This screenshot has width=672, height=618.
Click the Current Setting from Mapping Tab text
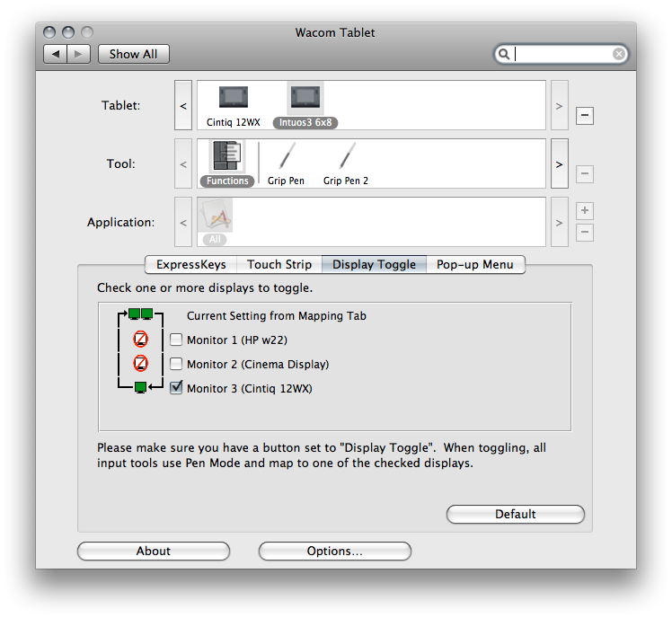tap(277, 316)
